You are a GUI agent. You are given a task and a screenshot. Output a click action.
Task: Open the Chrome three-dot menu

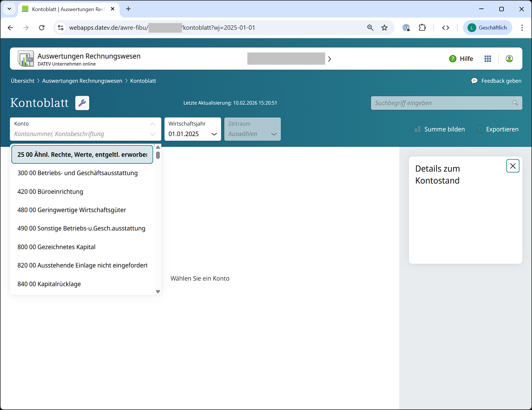coord(522,28)
